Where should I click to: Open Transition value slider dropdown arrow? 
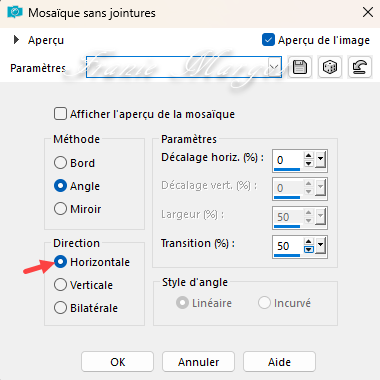pos(320,245)
